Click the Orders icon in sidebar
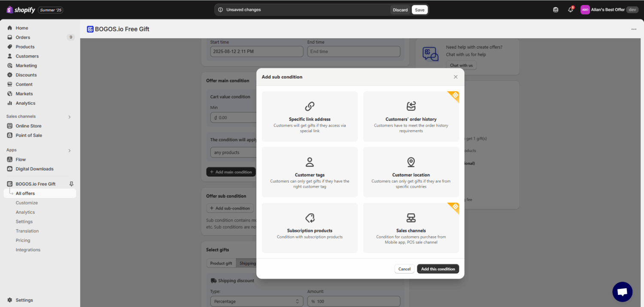 click(x=10, y=37)
